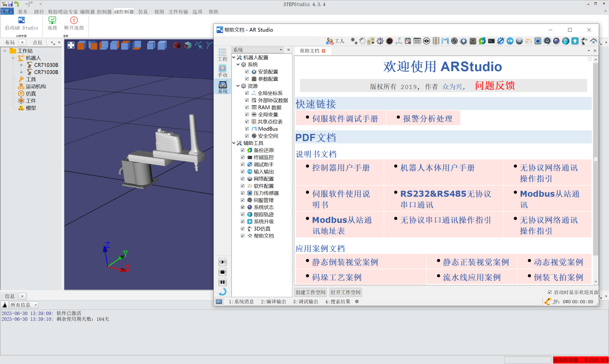Toggle the ModBus checkbox

(x=247, y=129)
